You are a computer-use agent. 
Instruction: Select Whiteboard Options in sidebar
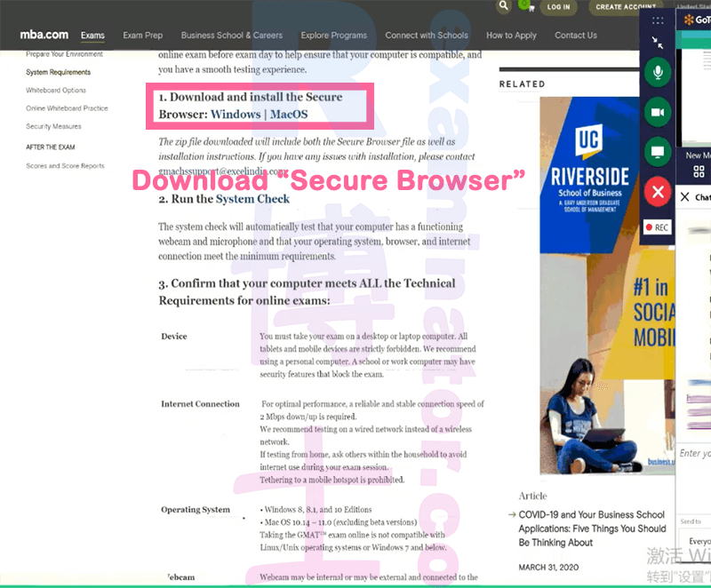(x=56, y=90)
